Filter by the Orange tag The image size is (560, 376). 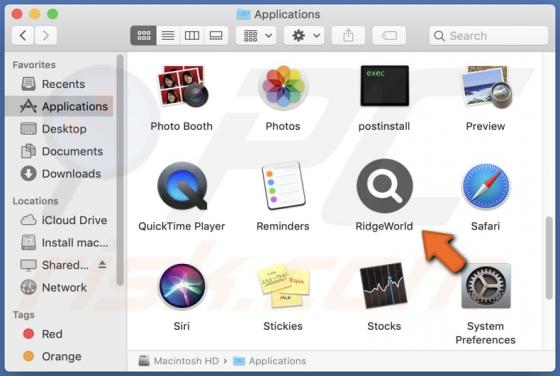pos(60,356)
